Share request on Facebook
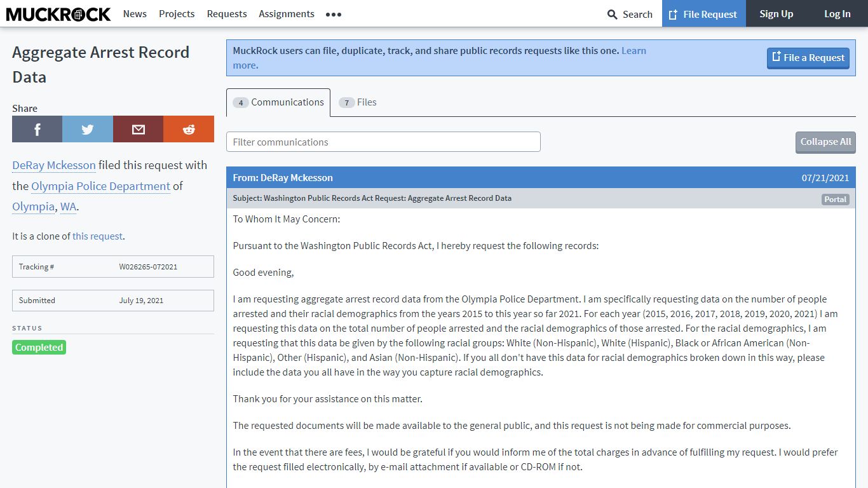 click(x=37, y=129)
